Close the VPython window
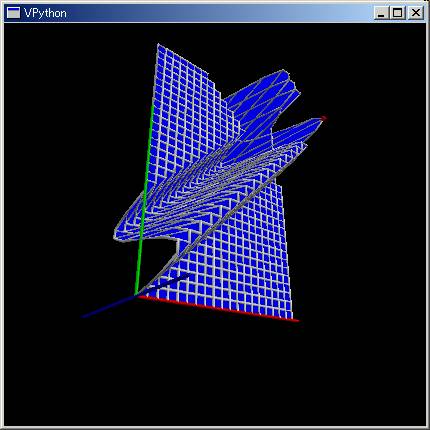 415,13
